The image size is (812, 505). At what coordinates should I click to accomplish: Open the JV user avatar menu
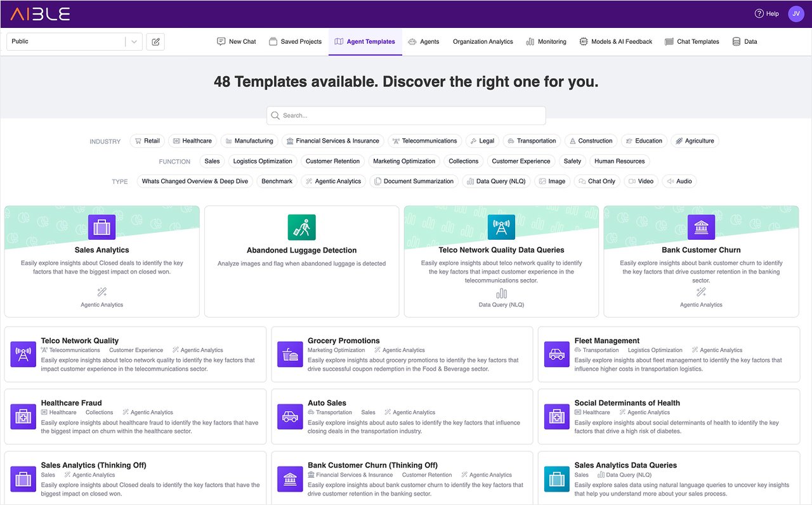pyautogui.click(x=796, y=14)
